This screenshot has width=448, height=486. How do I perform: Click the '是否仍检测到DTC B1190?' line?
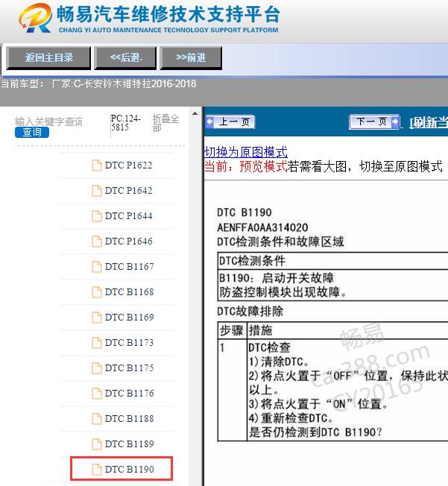pyautogui.click(x=315, y=432)
